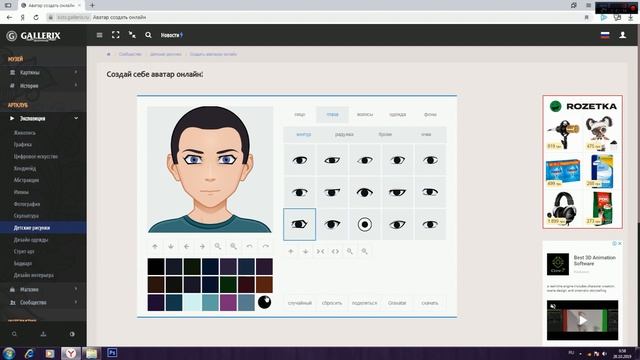Open the Новости link in top bar

point(171,36)
